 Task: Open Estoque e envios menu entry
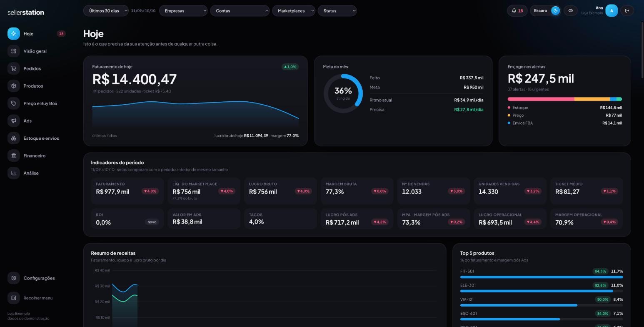click(41, 138)
